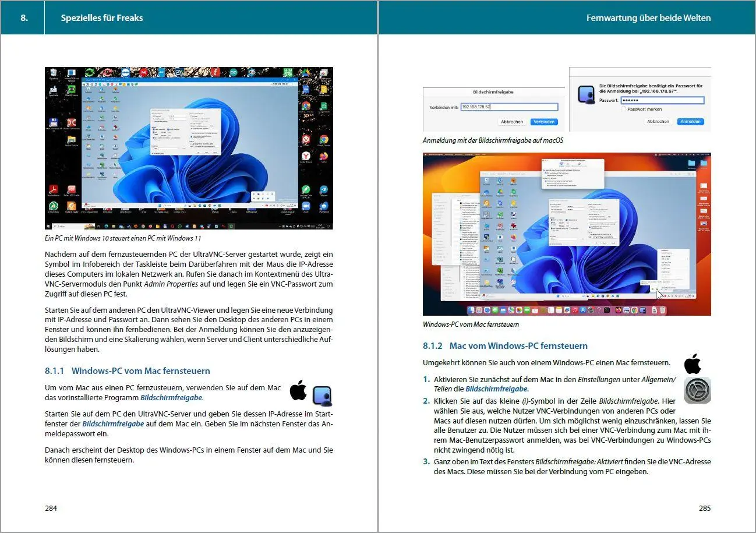Open the red Vivaldi browser desktop icon
This screenshot has height=533, width=756.
pyautogui.click(x=306, y=139)
